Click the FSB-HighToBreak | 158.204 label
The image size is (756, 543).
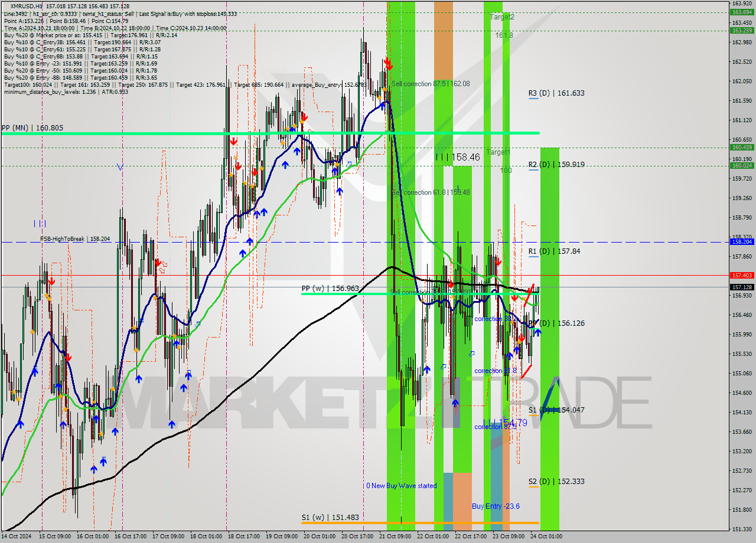pyautogui.click(x=75, y=239)
